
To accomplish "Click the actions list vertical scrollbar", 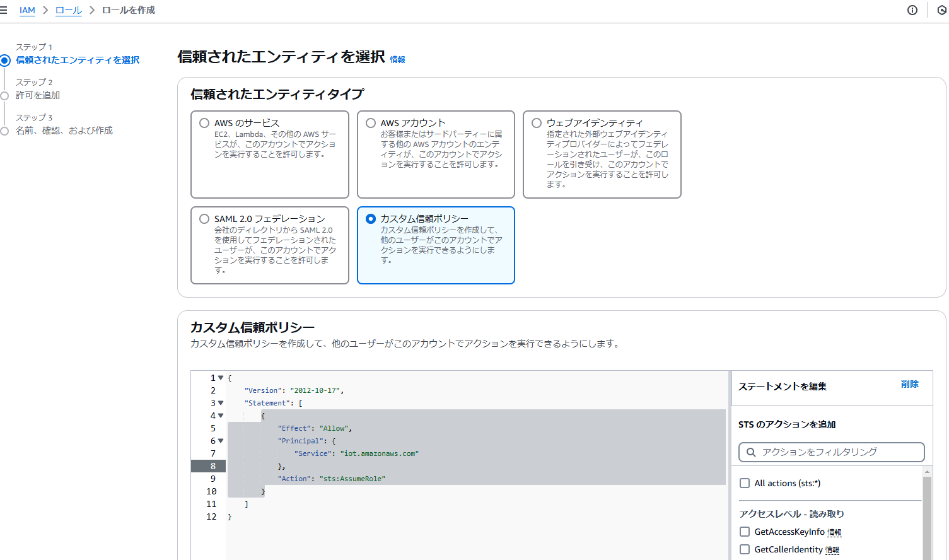I will click(927, 518).
